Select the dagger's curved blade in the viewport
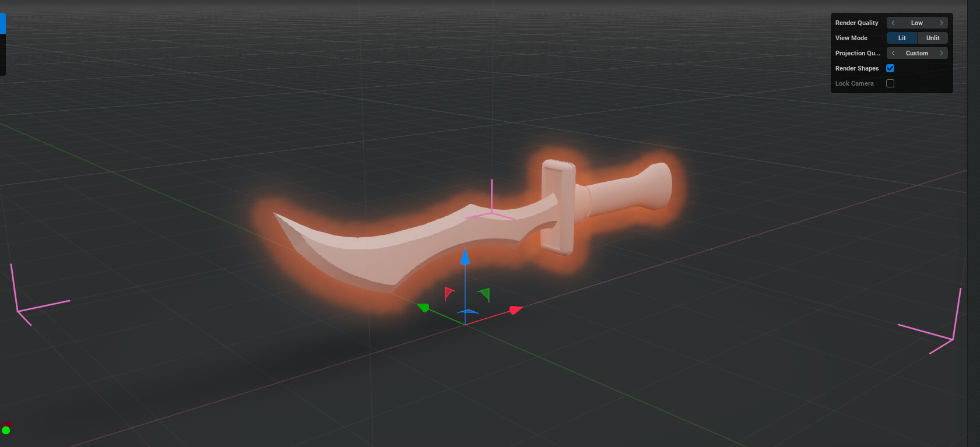Viewport: 980px width, 447px height. point(396,245)
